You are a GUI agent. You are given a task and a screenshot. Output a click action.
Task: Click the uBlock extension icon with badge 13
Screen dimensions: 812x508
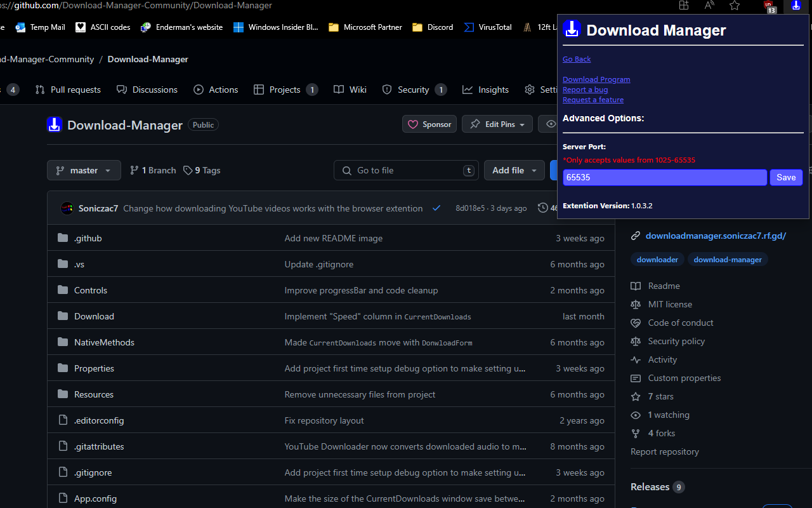769,6
